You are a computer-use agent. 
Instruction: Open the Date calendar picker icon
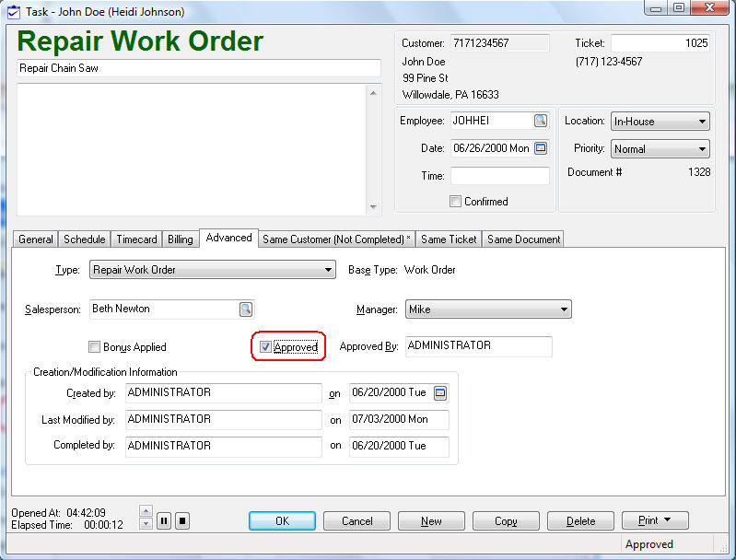pos(541,148)
